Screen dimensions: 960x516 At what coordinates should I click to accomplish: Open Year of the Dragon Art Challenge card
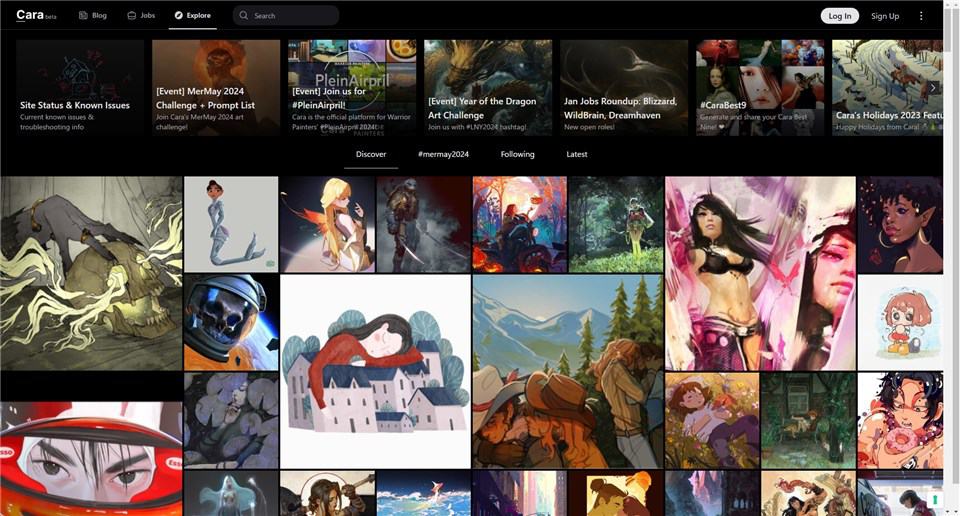click(488, 88)
